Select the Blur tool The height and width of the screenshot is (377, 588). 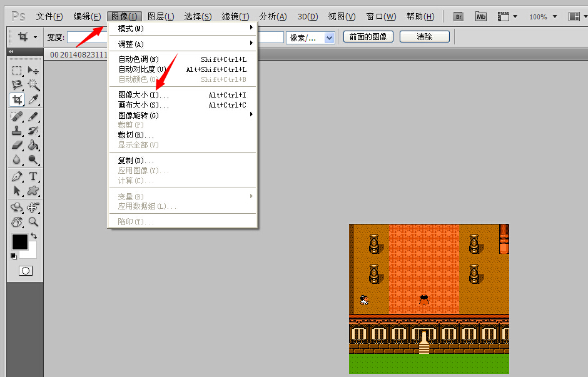(x=16, y=159)
